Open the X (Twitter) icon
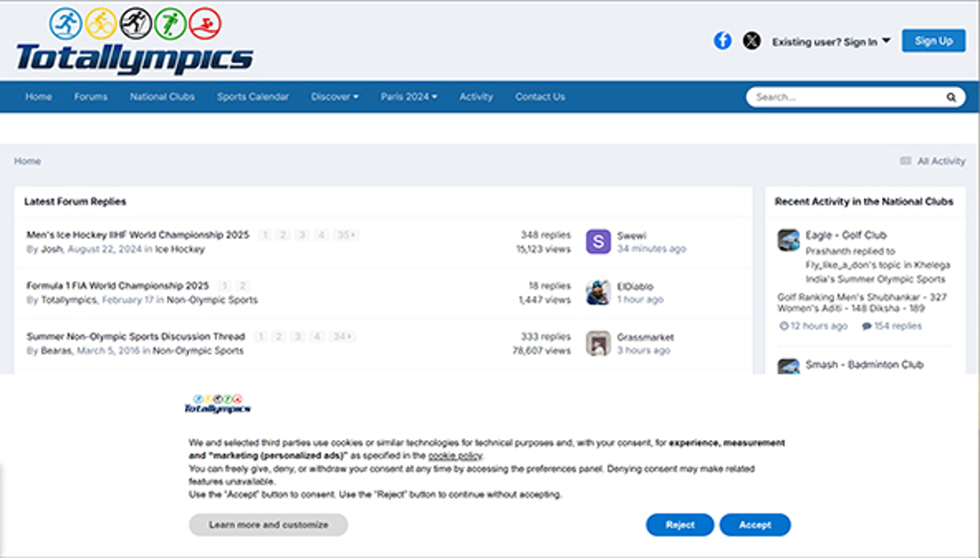Screen dimensions: 980x558 click(751, 41)
